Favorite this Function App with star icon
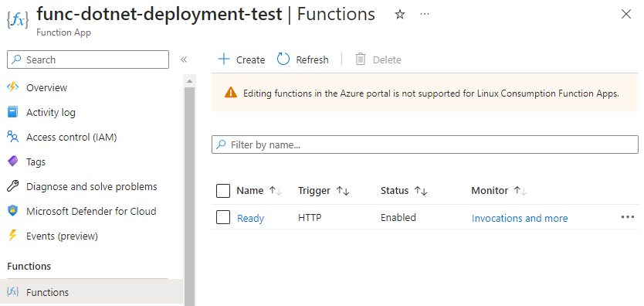The width and height of the screenshot is (644, 306). click(400, 15)
